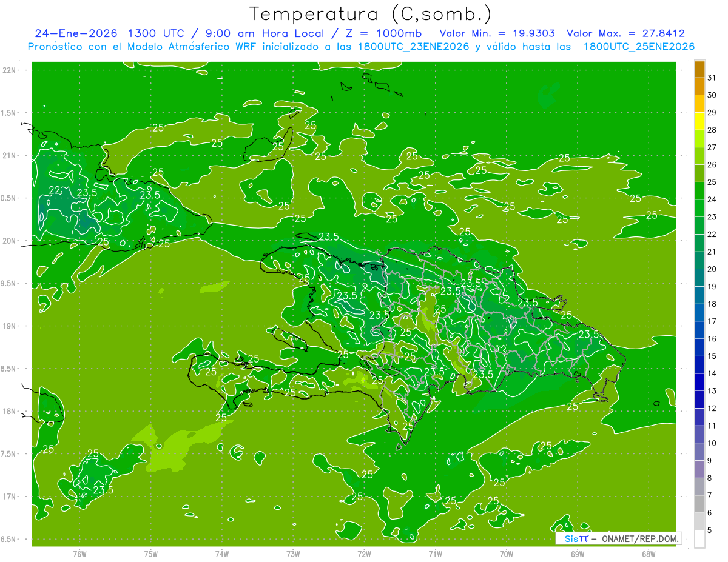Click the '0.5N' latitude axis label
Image resolution: width=728 pixels, height=562 pixels.
click(10, 198)
